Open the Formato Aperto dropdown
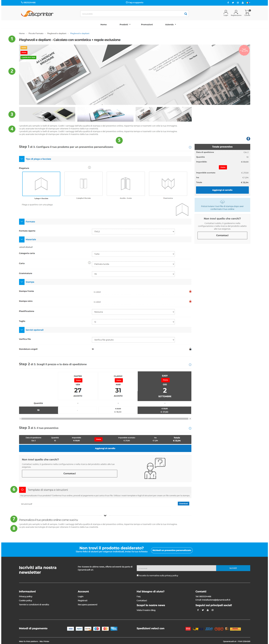Image resolution: width=269 pixels, height=644 pixels. tap(133, 232)
